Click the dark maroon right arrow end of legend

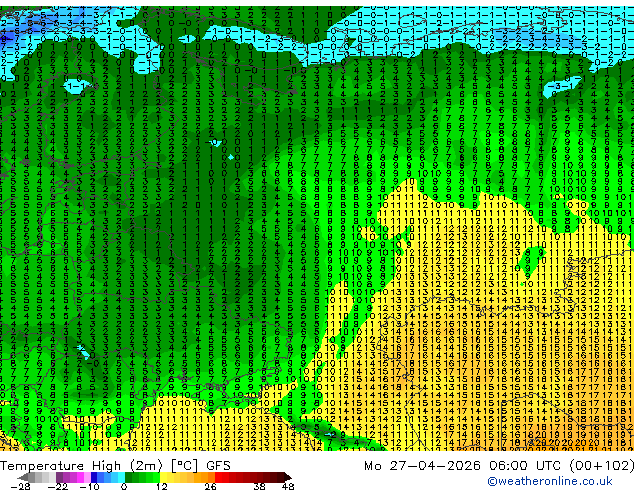(287, 477)
